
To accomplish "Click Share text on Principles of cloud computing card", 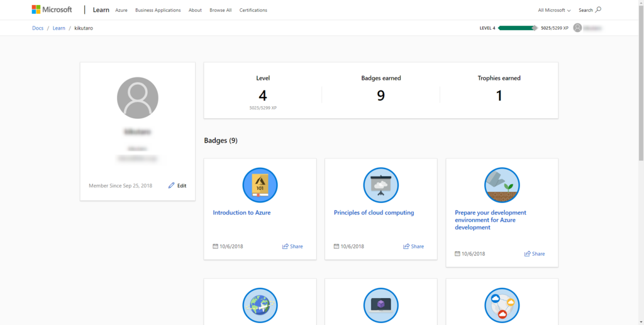I will click(418, 246).
